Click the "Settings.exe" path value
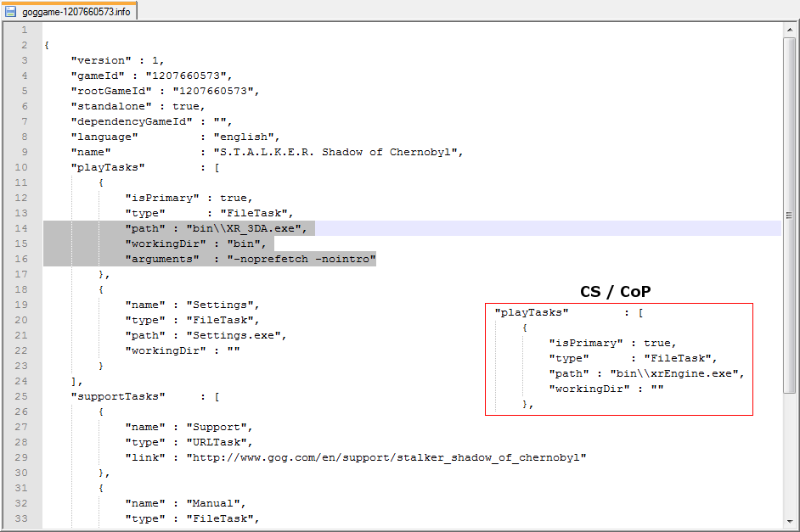Screen dimensions: 800x532 pos(234,335)
